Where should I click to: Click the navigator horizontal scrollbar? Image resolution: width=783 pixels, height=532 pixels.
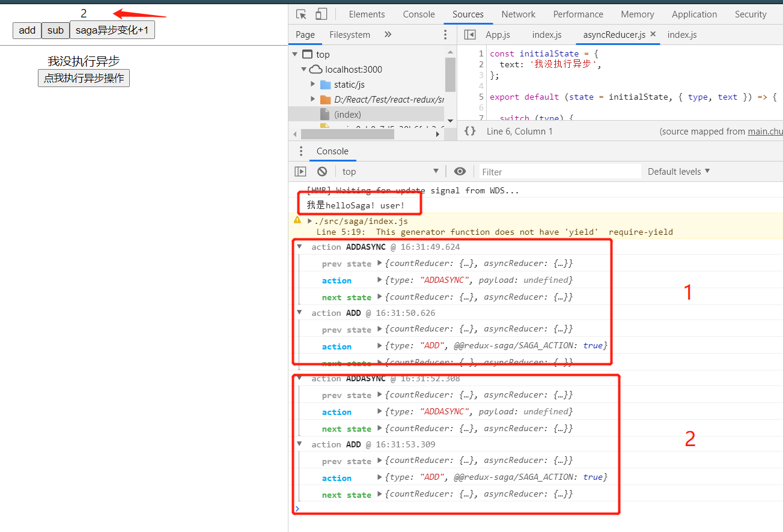[347, 135]
